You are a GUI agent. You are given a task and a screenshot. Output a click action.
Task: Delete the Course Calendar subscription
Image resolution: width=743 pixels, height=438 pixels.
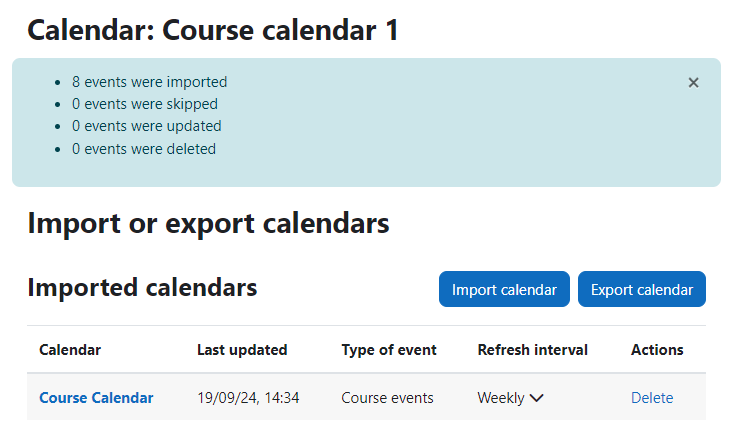(x=652, y=398)
